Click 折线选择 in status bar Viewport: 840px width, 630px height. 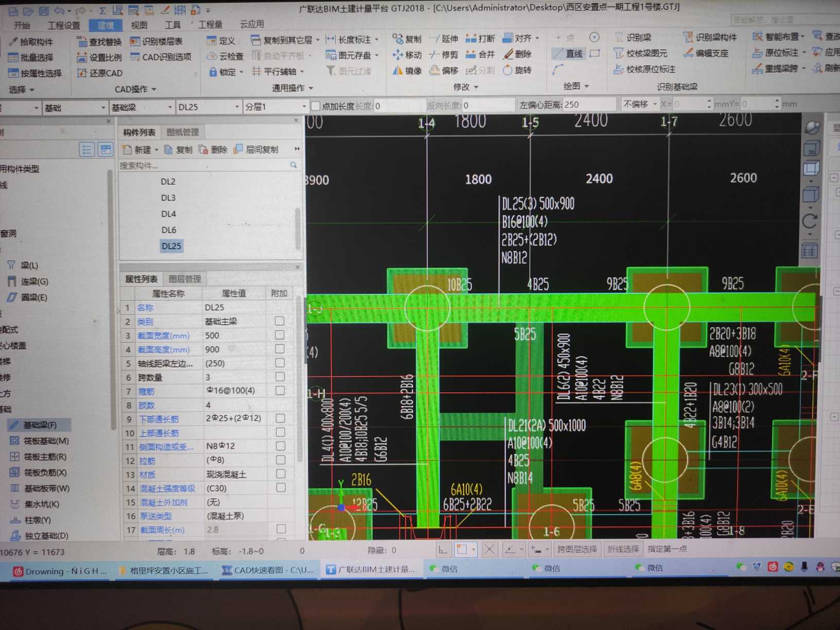pyautogui.click(x=623, y=549)
